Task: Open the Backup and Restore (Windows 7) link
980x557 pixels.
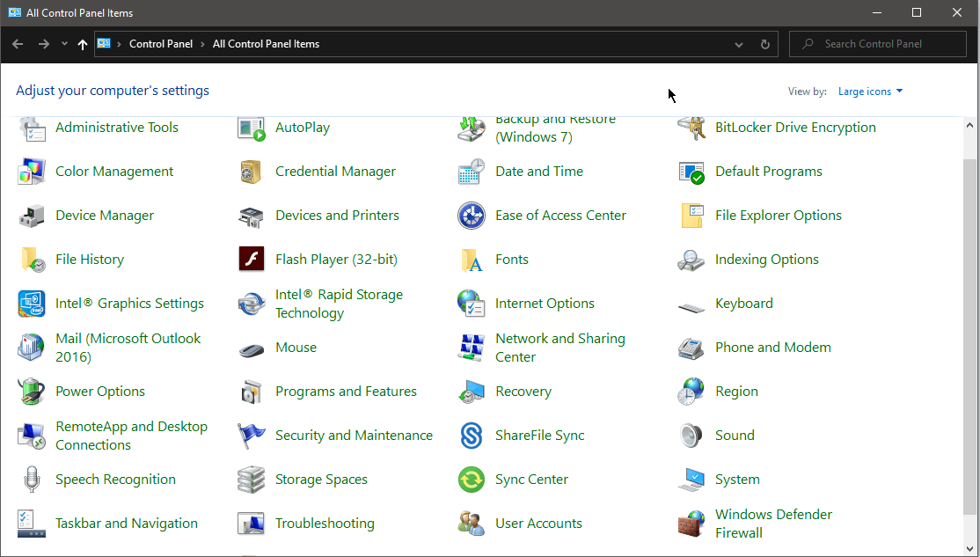Action: pos(555,128)
